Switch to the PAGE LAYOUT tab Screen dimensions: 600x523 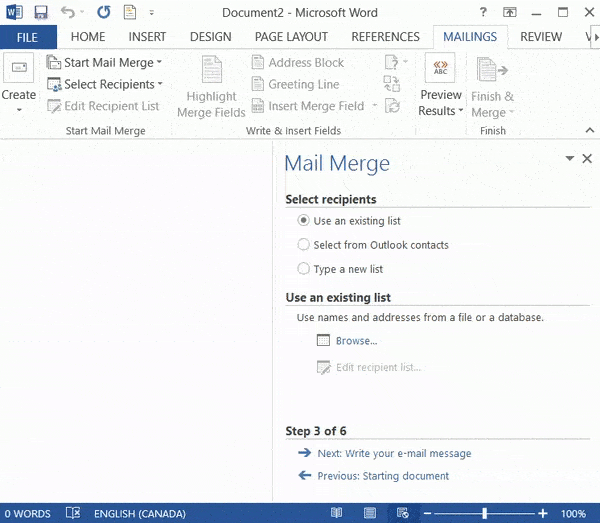coord(291,37)
